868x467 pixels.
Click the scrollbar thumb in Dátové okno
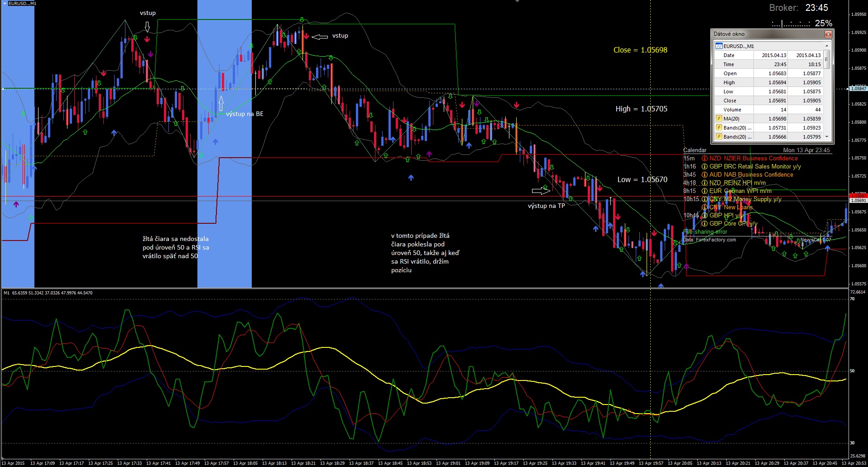[826, 59]
